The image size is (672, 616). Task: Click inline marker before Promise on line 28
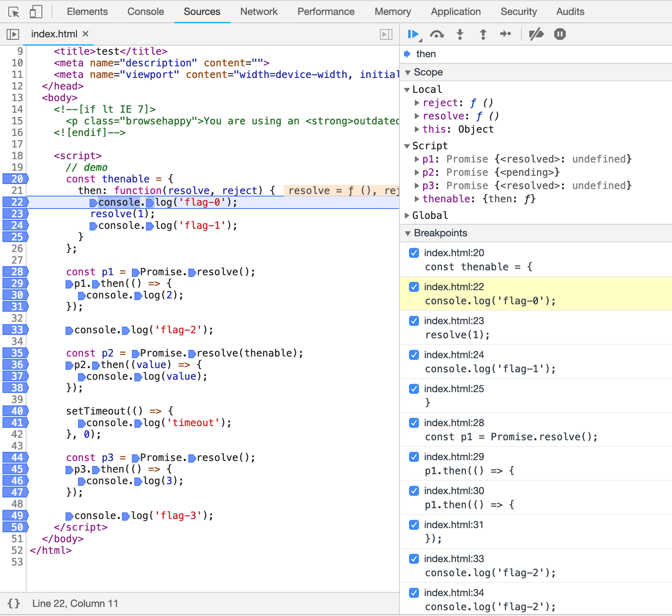pyautogui.click(x=136, y=272)
